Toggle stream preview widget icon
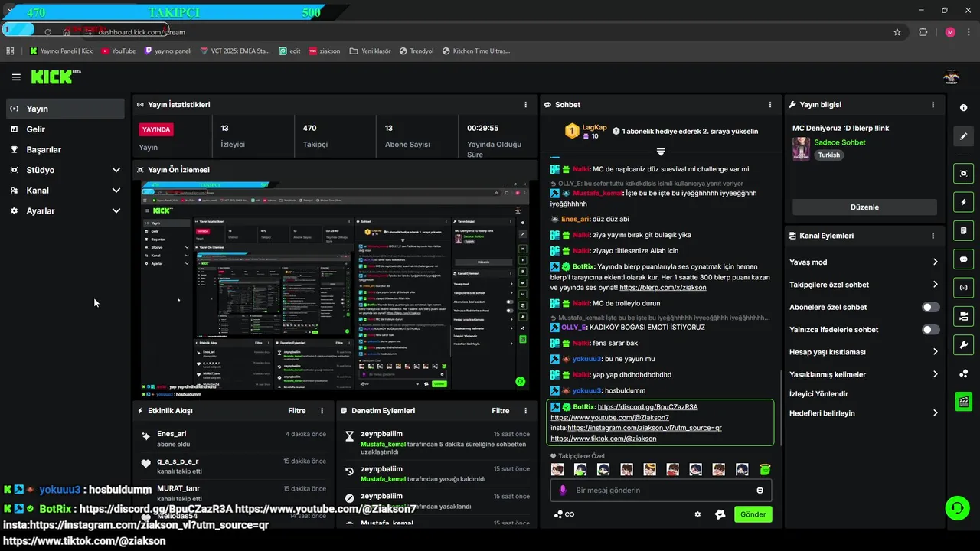Image resolution: width=980 pixels, height=551 pixels. (964, 174)
